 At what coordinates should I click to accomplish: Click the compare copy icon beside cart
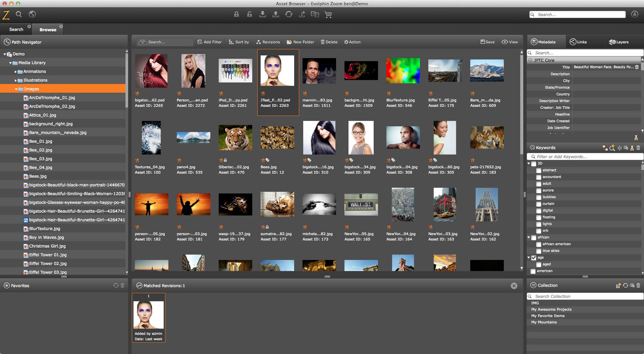(315, 14)
